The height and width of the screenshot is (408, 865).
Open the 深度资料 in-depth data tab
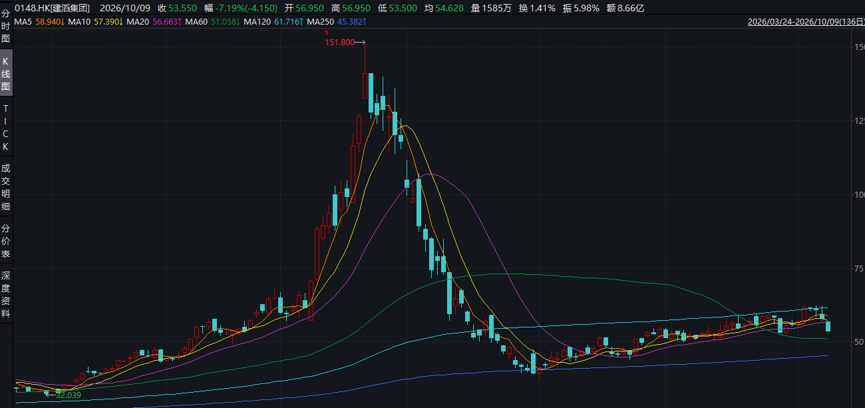coord(6,296)
